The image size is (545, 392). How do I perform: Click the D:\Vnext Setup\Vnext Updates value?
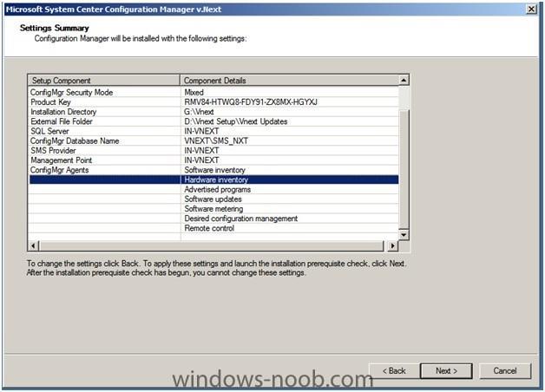point(236,121)
